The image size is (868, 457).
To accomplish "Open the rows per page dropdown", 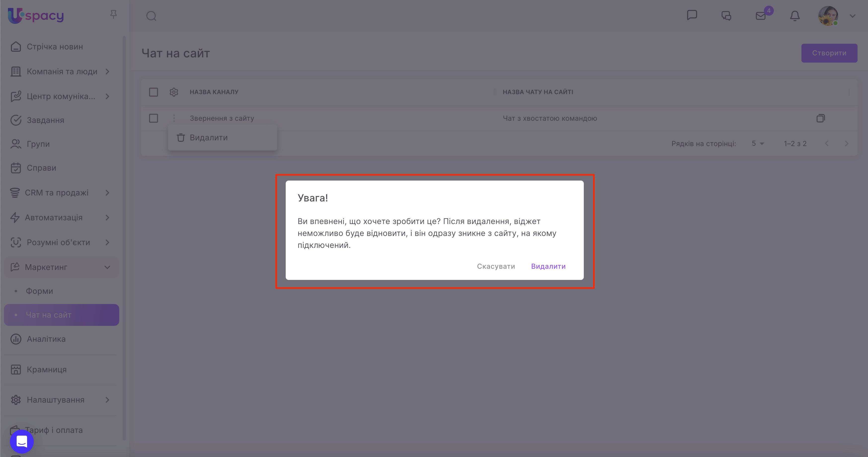I will coord(758,144).
